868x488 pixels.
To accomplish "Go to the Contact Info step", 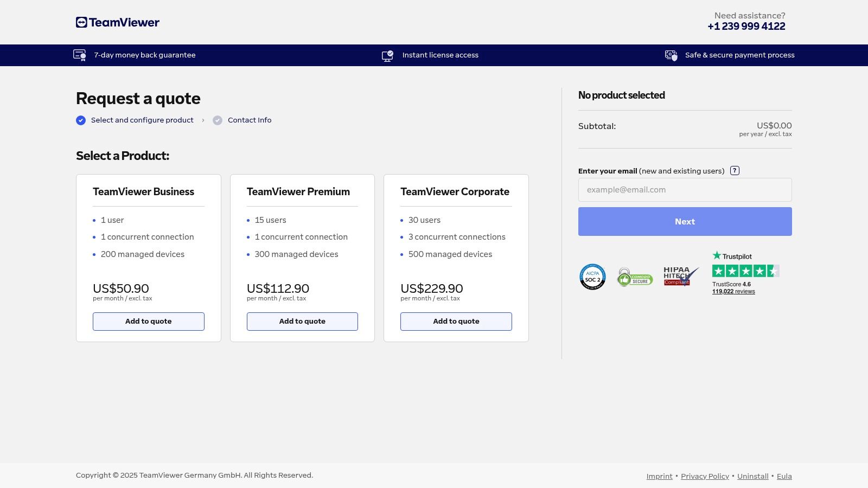I will coord(250,120).
